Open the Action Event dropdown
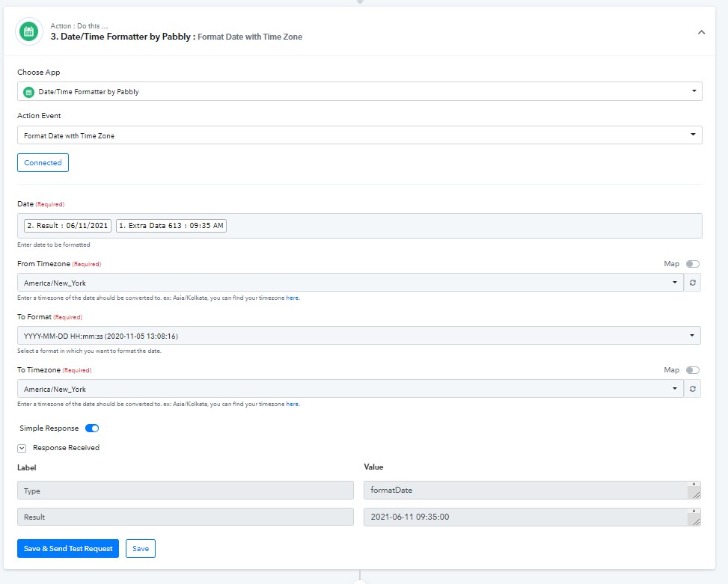This screenshot has width=728, height=584. click(x=359, y=135)
